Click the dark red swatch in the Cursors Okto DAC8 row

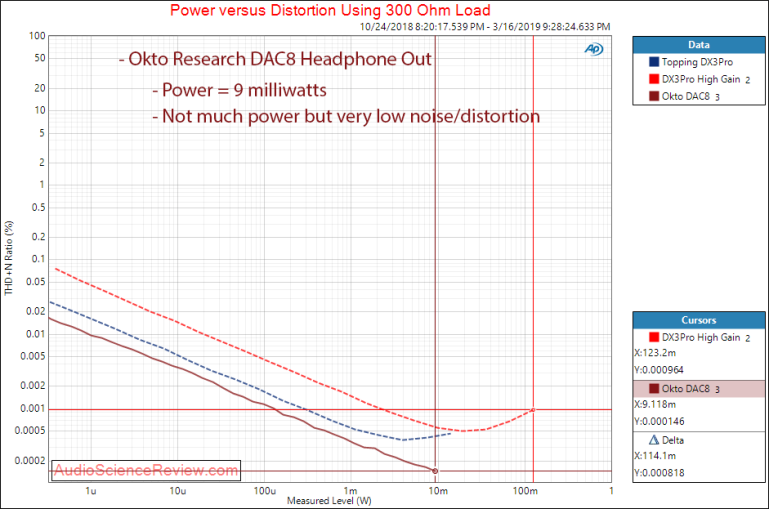pos(654,388)
